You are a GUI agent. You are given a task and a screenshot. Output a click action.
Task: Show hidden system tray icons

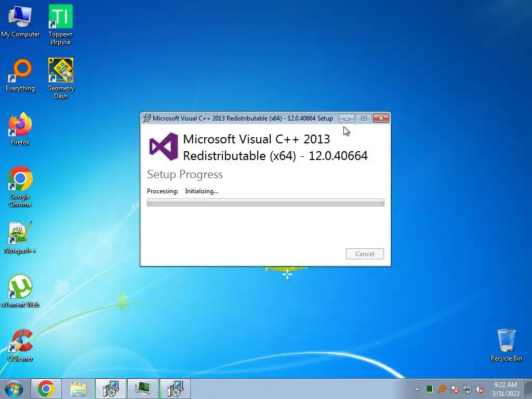[417, 389]
